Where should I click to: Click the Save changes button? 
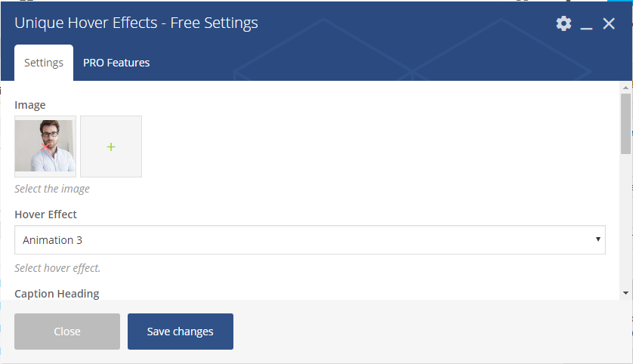tap(181, 332)
